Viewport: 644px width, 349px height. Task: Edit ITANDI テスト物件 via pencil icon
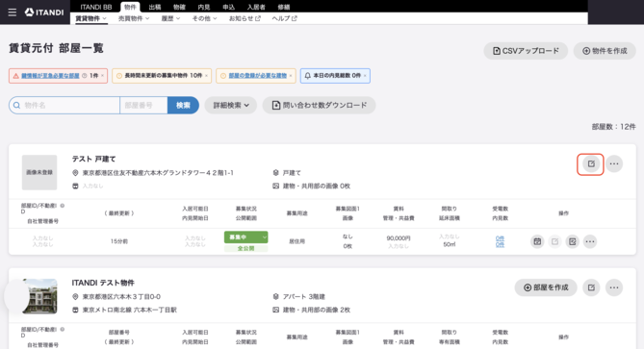pyautogui.click(x=591, y=287)
